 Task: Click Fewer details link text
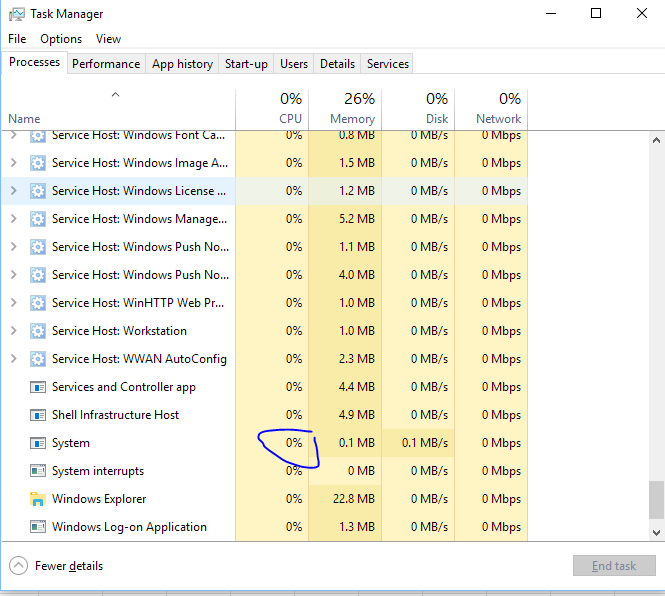69,566
